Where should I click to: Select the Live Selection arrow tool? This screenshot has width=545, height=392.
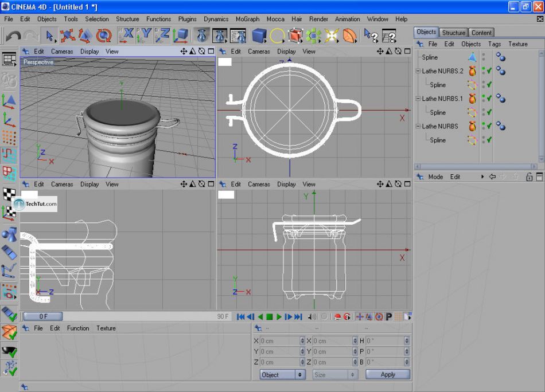pyautogui.click(x=50, y=36)
